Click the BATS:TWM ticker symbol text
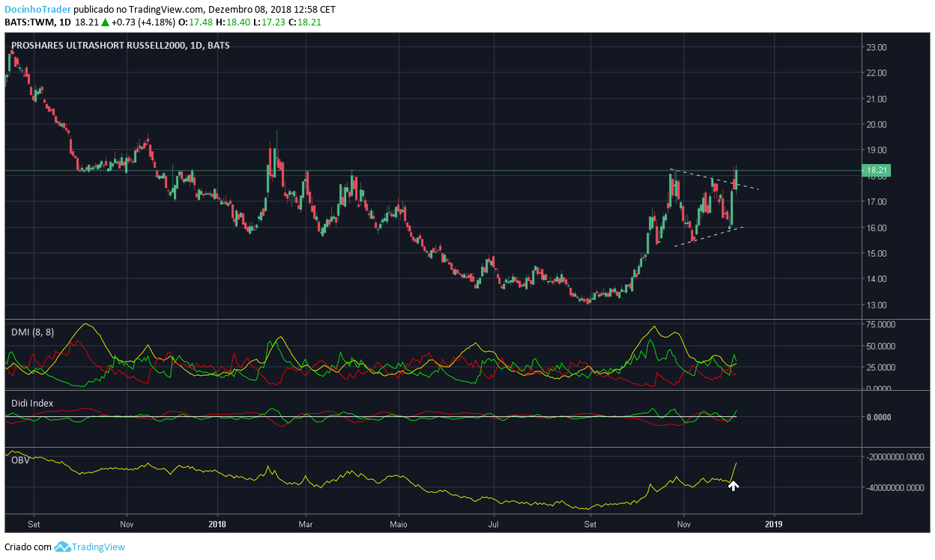The width and height of the screenshot is (935, 560). [31, 22]
